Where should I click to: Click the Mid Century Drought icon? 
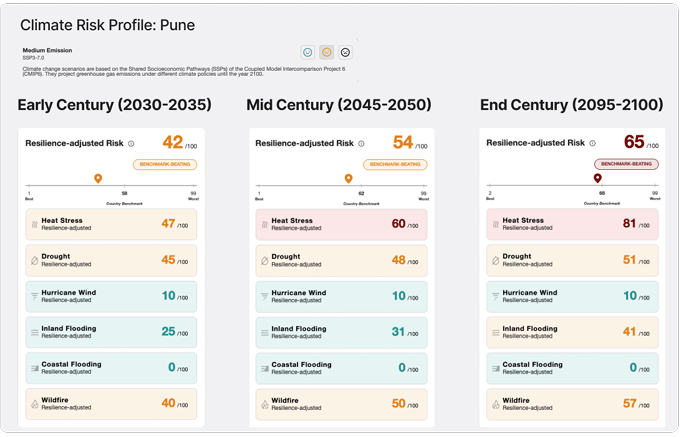pyautogui.click(x=264, y=260)
